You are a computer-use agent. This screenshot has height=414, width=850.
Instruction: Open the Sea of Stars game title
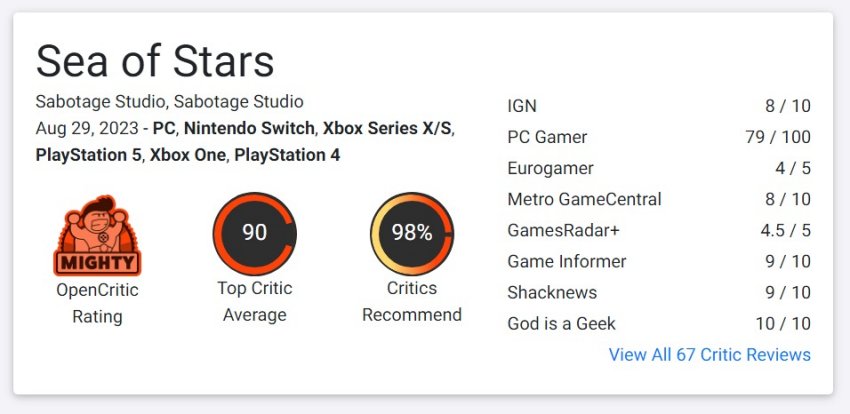pos(155,61)
